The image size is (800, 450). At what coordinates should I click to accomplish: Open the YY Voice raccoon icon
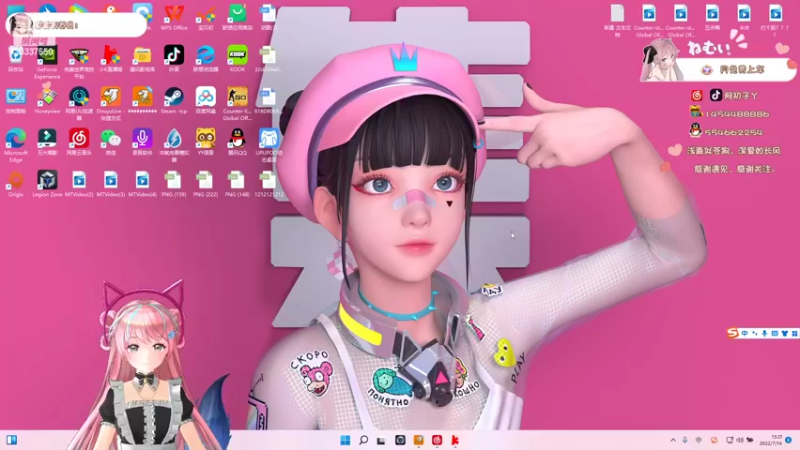[x=206, y=142]
